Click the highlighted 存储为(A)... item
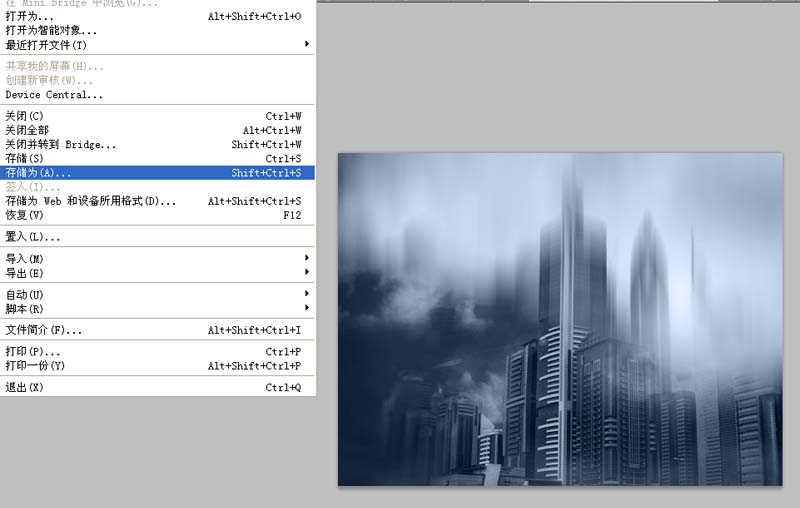The image size is (800, 508). [38, 172]
